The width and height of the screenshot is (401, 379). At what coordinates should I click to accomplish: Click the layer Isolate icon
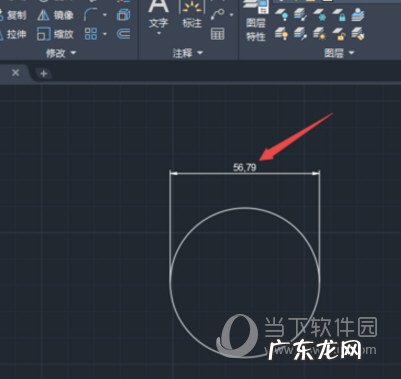(300, 15)
